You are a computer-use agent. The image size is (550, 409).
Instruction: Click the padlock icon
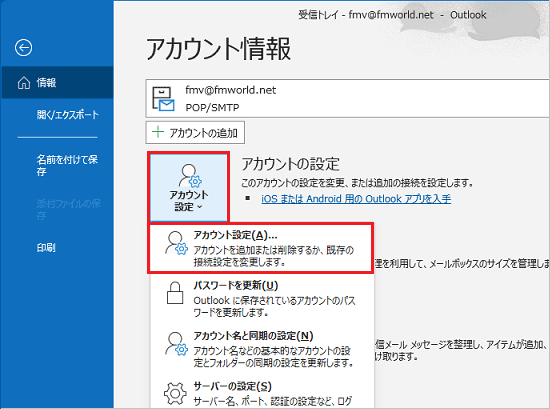pyautogui.click(x=175, y=293)
